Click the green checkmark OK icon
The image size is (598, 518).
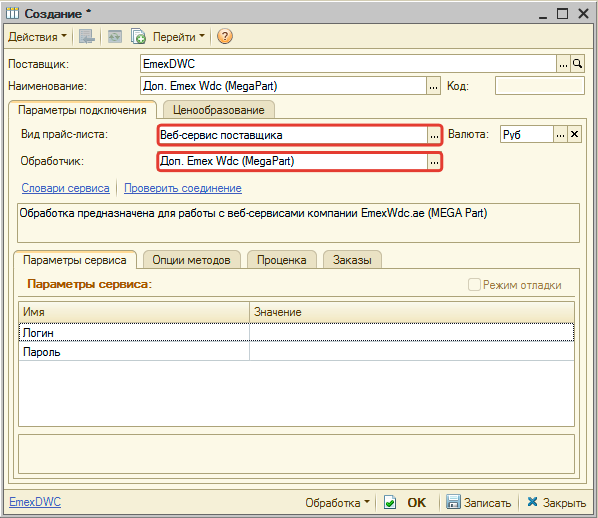point(390,502)
